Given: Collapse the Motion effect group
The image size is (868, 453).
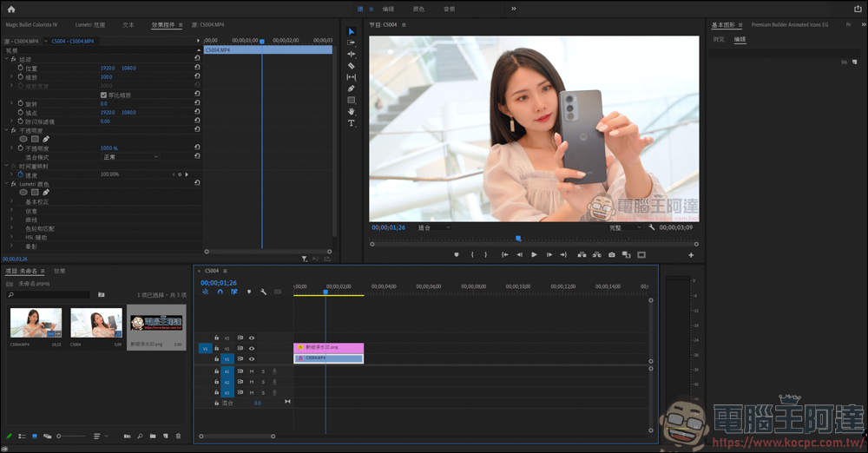Looking at the screenshot, I should 7,59.
